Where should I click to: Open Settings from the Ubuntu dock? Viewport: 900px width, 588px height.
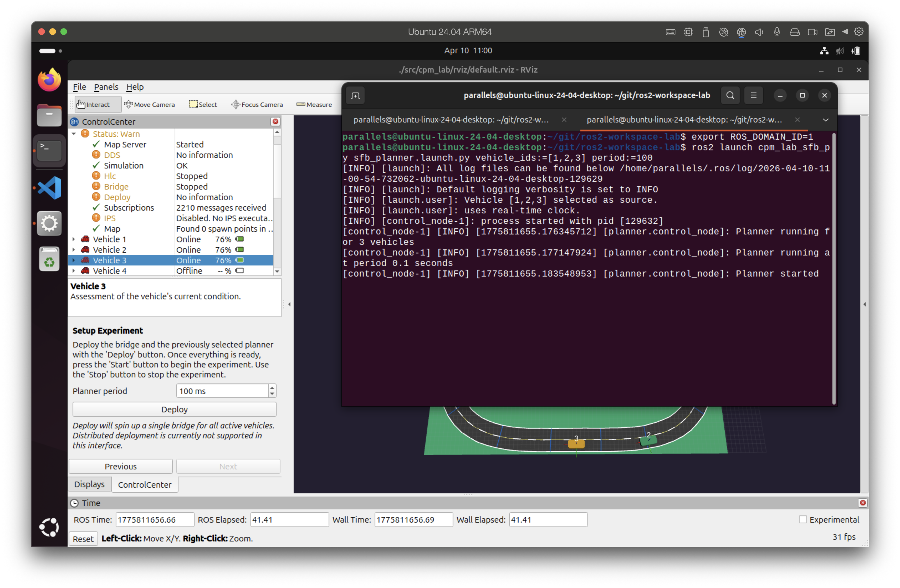tap(49, 223)
